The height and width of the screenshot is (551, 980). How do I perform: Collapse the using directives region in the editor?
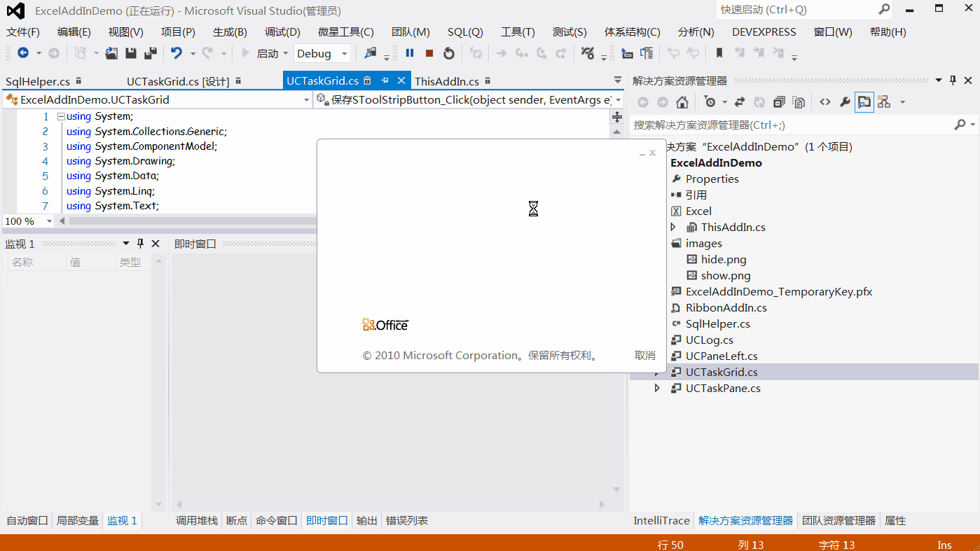pos(61,117)
